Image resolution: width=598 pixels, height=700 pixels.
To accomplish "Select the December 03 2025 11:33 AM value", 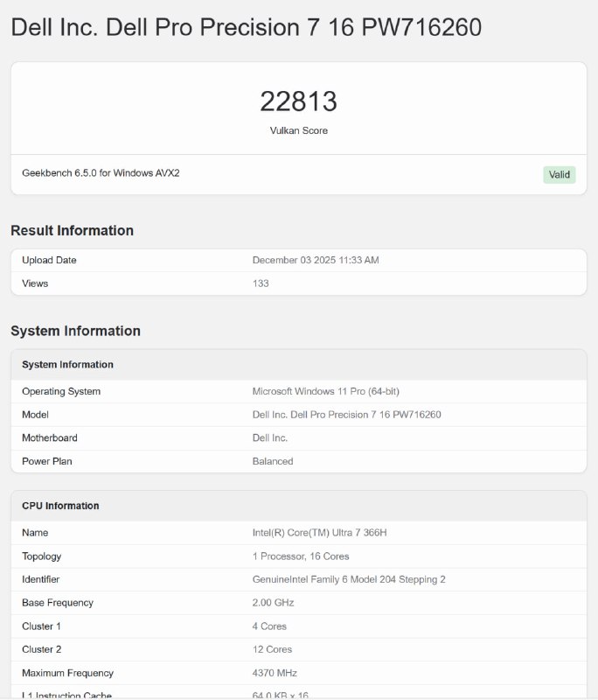I will 316,260.
